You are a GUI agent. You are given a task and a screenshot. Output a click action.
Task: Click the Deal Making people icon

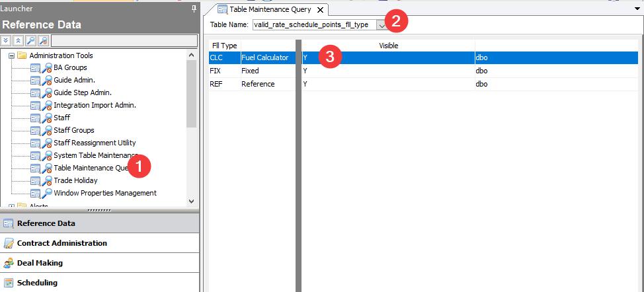click(x=9, y=263)
